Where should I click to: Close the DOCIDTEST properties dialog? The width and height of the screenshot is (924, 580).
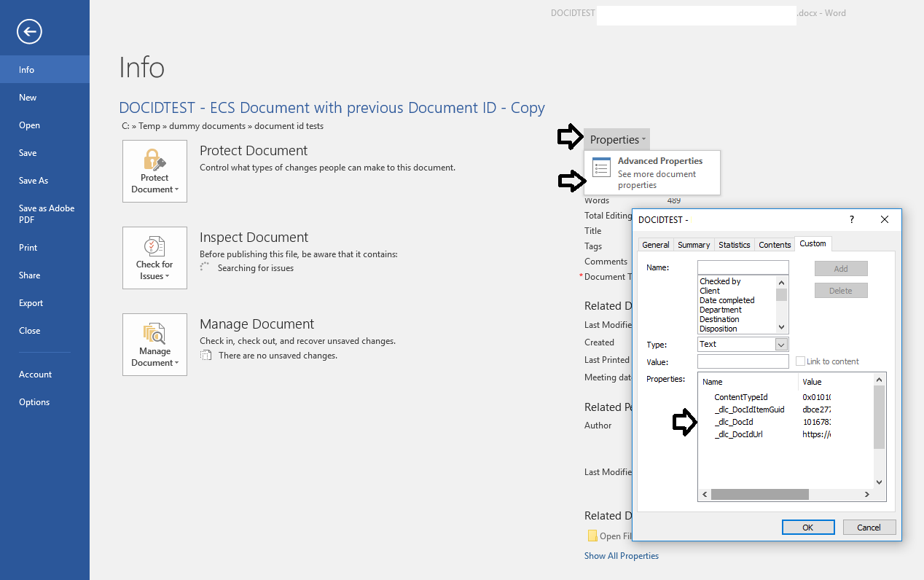point(885,219)
